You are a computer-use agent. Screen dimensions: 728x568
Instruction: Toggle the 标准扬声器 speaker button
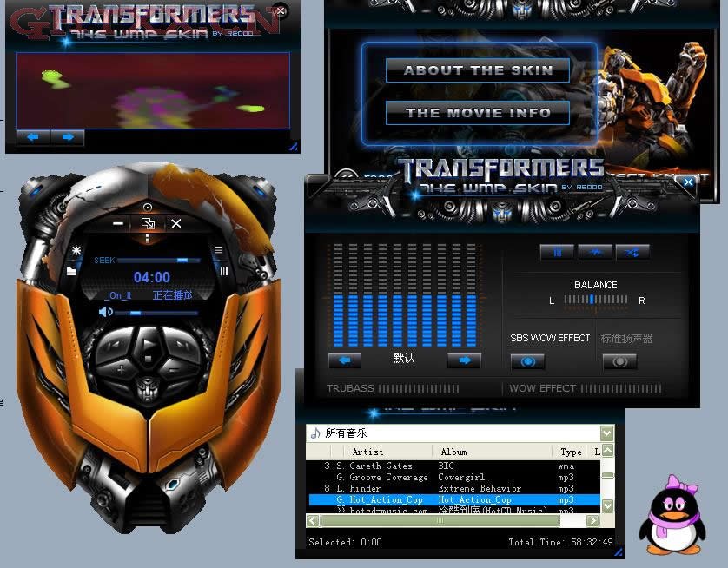tap(619, 361)
